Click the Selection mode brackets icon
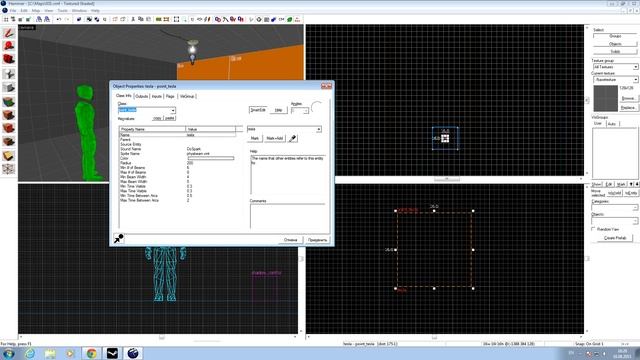This screenshot has height=360, width=640. (x=176, y=19)
